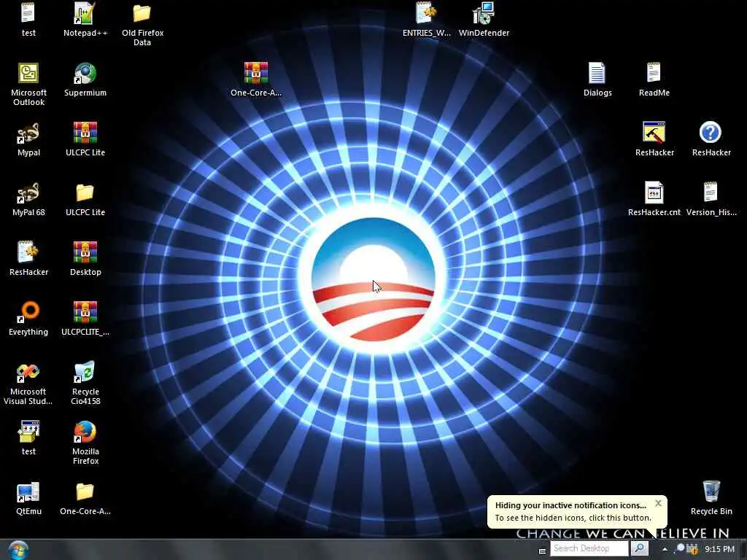Open the keyboard icon beside Search Desktop

542,551
